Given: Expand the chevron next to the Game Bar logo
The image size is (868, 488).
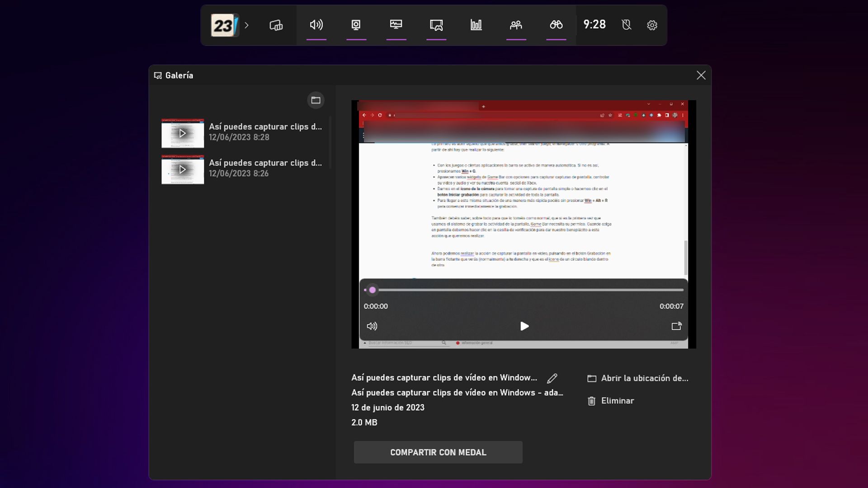Looking at the screenshot, I should tap(247, 25).
